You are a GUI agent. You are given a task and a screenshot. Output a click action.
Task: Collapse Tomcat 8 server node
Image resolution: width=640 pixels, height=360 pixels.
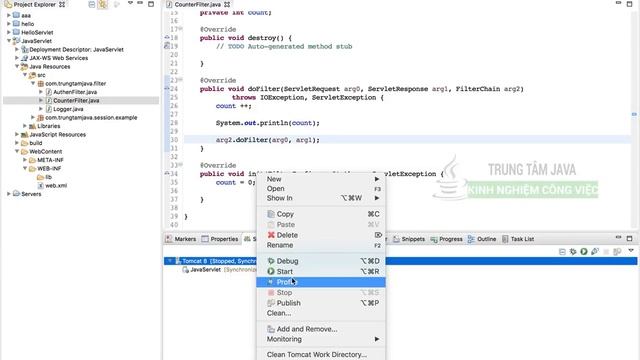coord(170,261)
